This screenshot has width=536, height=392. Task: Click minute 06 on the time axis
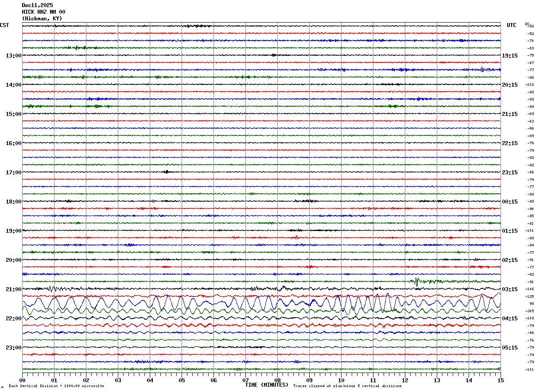coord(214,380)
